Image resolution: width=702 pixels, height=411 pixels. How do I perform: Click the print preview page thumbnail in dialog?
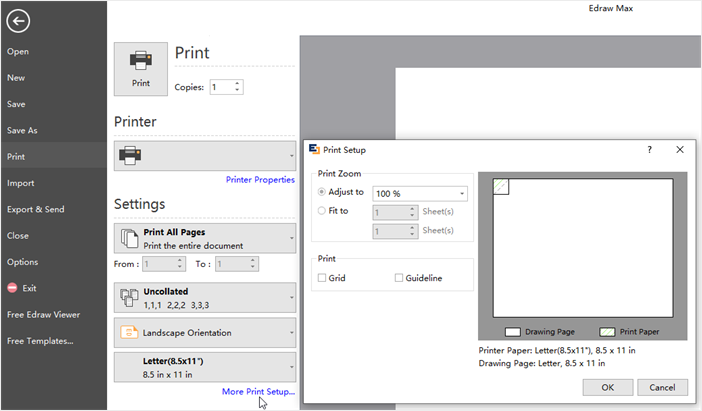pyautogui.click(x=583, y=248)
